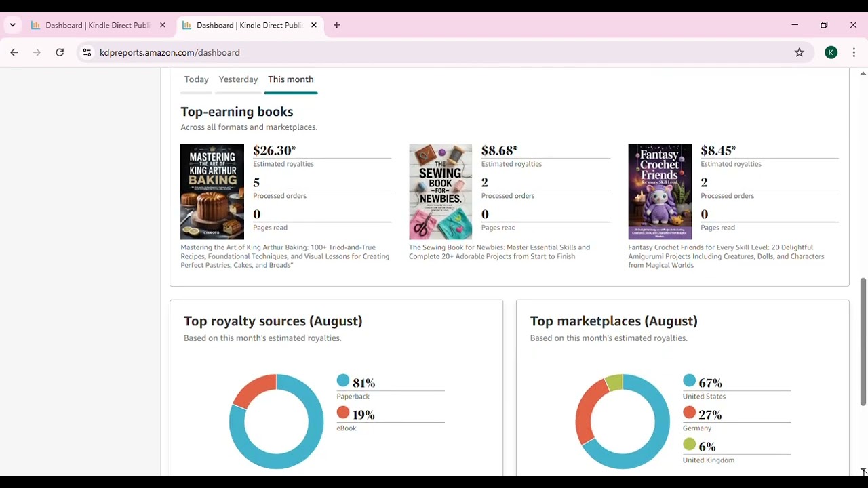868x488 pixels.
Task: Open the Chrome three-dot menu
Action: tap(854, 52)
